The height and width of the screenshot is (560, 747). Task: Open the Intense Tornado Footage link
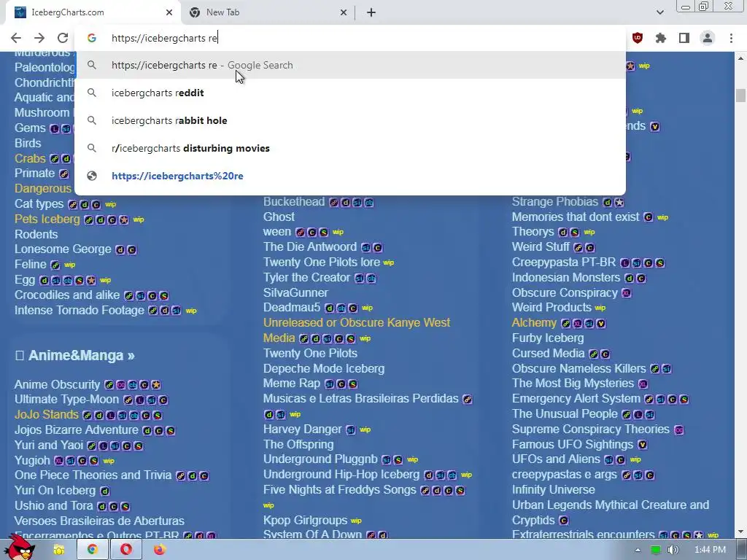point(79,310)
